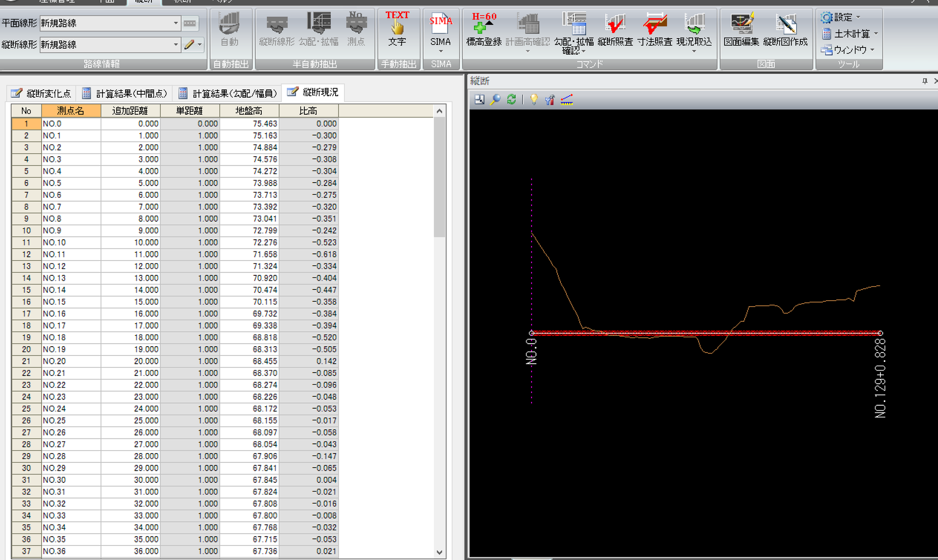Click the 比高 cell showing 0.004
The height and width of the screenshot is (560, 938).
(x=309, y=480)
